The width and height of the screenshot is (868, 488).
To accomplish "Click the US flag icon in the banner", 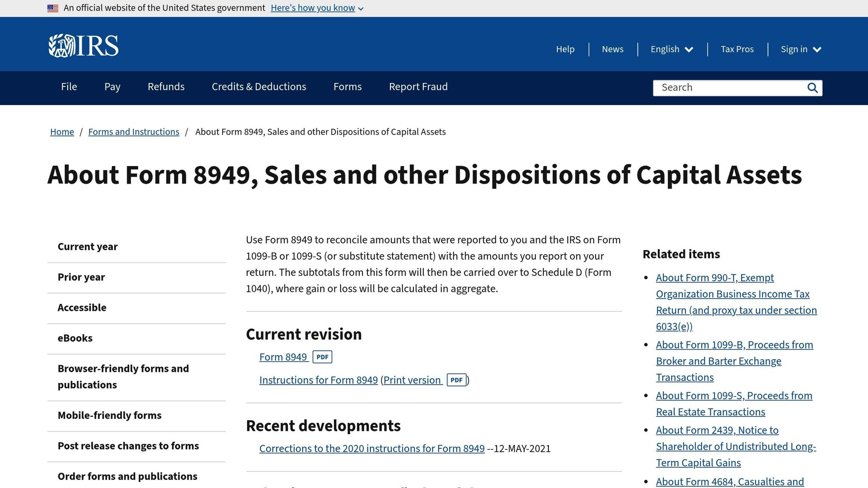I will point(53,8).
